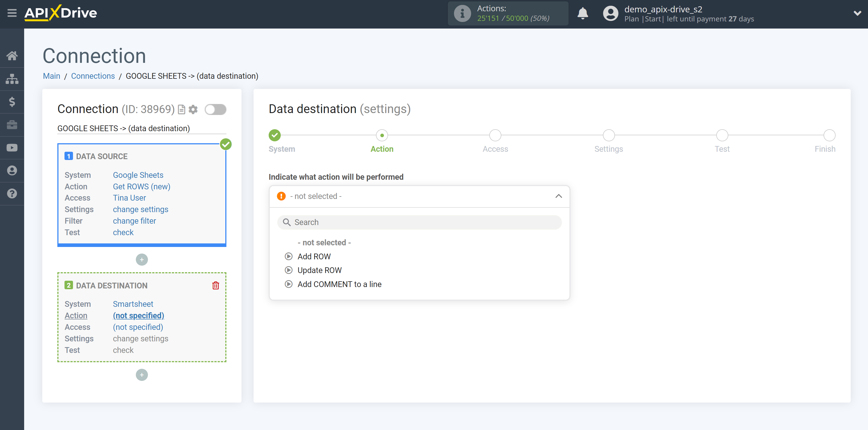868x430 pixels.
Task: Click the video/media sidebar icon
Action: pyautogui.click(x=12, y=148)
